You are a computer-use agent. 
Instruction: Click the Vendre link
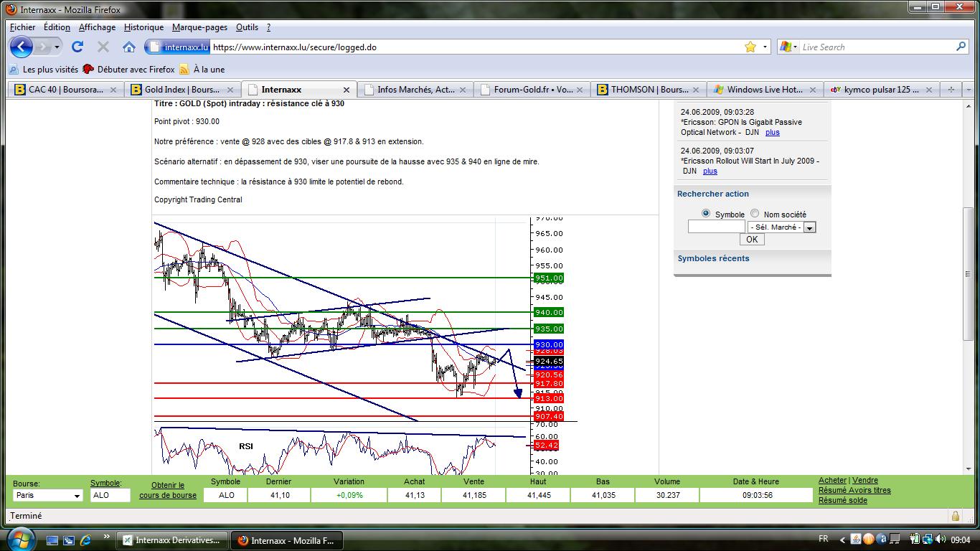[864, 480]
